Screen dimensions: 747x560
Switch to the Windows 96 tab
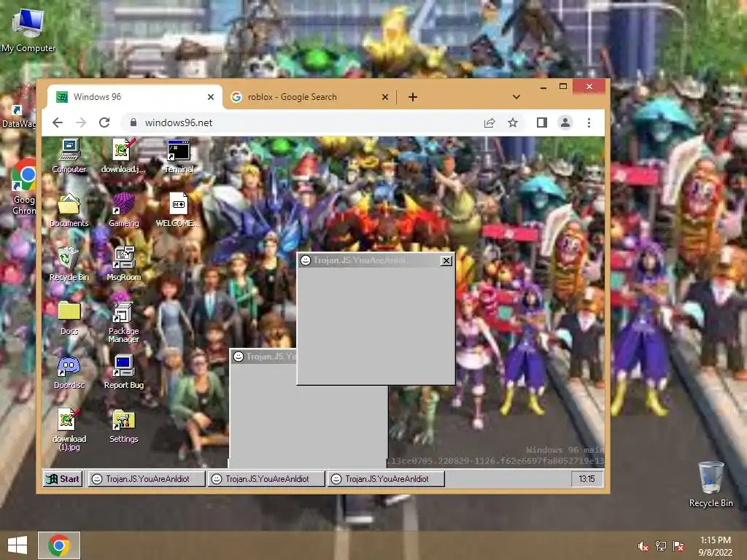(134, 97)
